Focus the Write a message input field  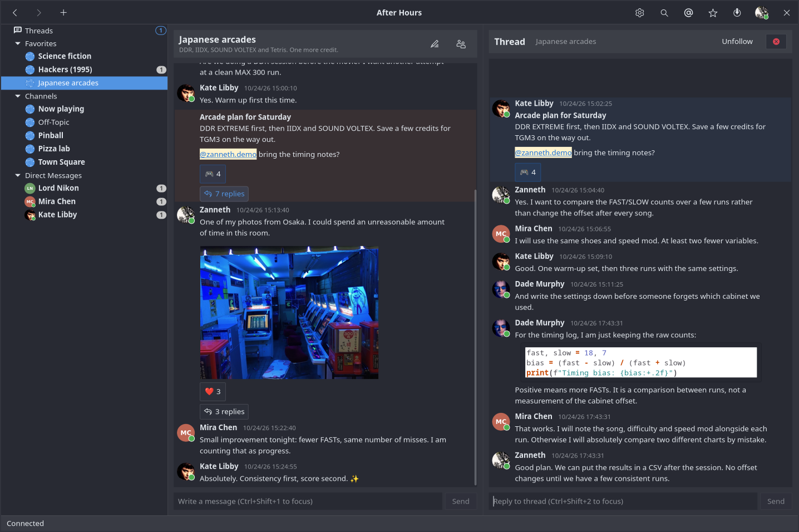click(308, 501)
